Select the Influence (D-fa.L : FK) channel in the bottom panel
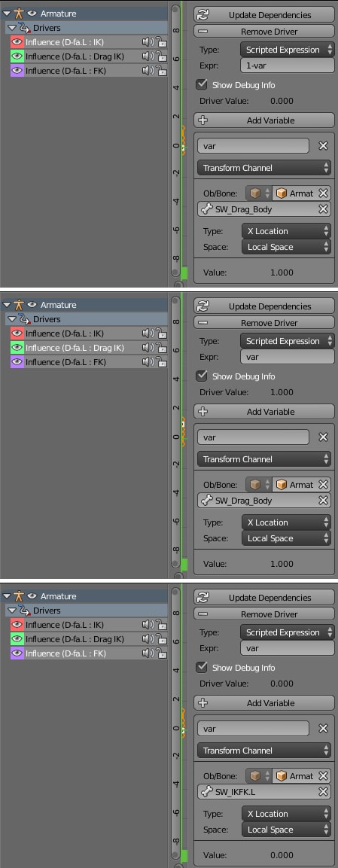 click(x=65, y=653)
